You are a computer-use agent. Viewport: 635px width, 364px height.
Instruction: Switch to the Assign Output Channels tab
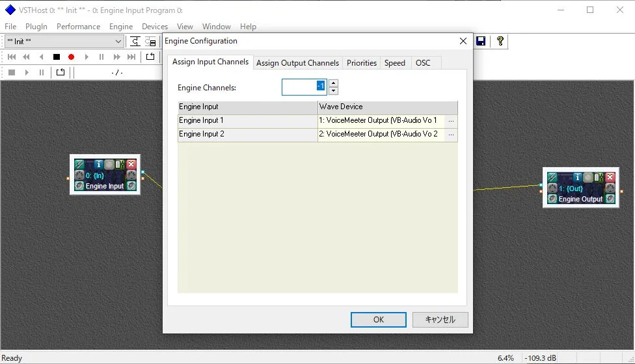pyautogui.click(x=297, y=63)
